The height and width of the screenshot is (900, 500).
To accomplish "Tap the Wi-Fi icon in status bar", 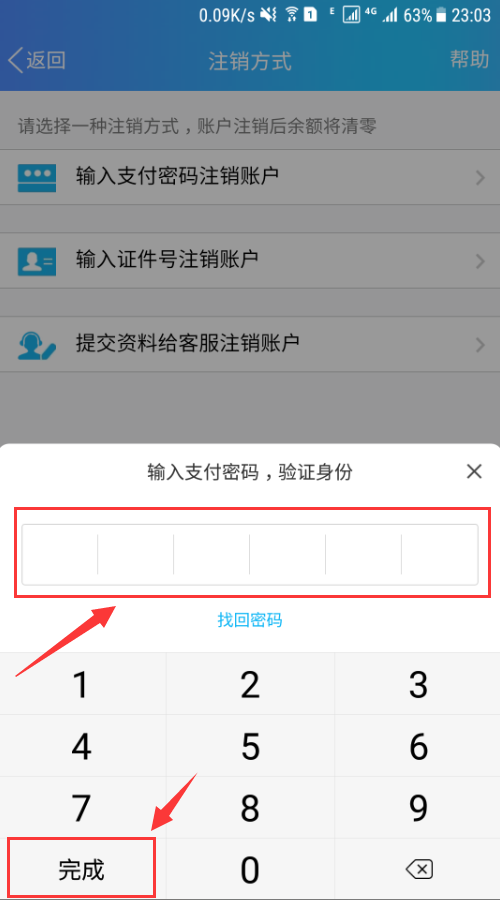I will click(x=292, y=14).
